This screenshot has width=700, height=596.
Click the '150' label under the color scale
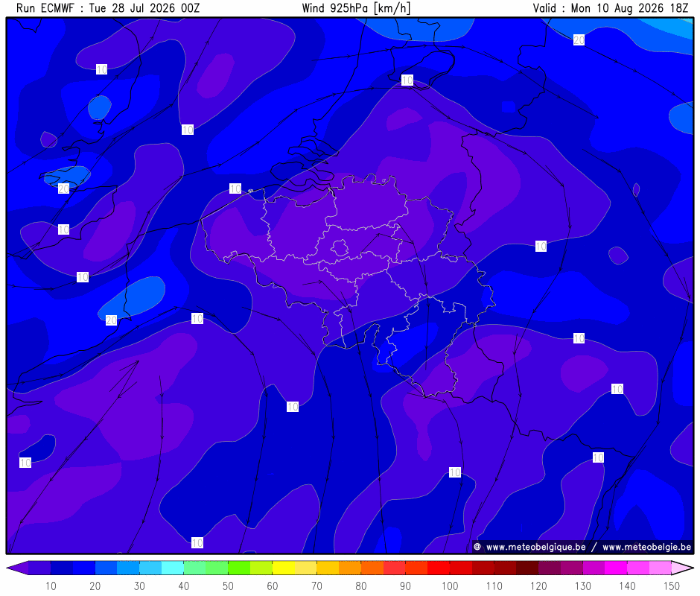point(672,586)
